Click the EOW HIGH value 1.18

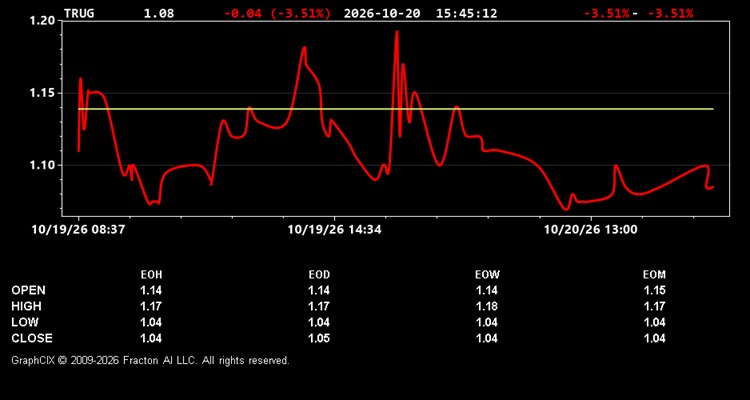[x=487, y=306]
